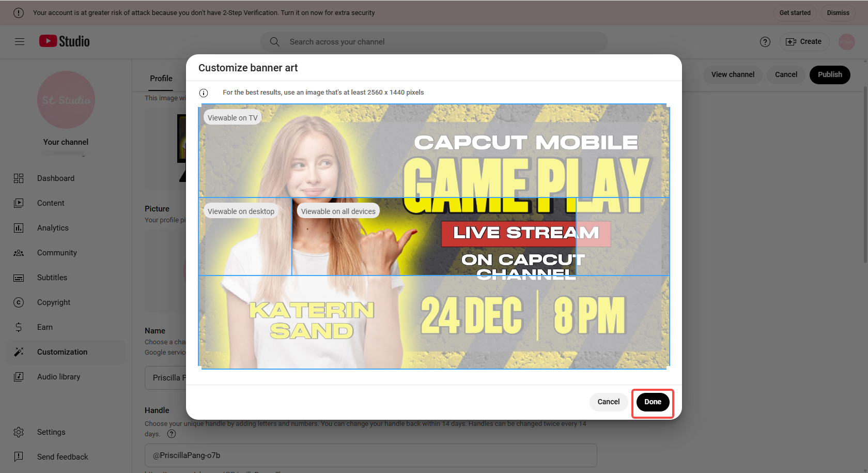This screenshot has width=868, height=473.
Task: Click the 'Viewable on desktop' label
Action: point(241,211)
